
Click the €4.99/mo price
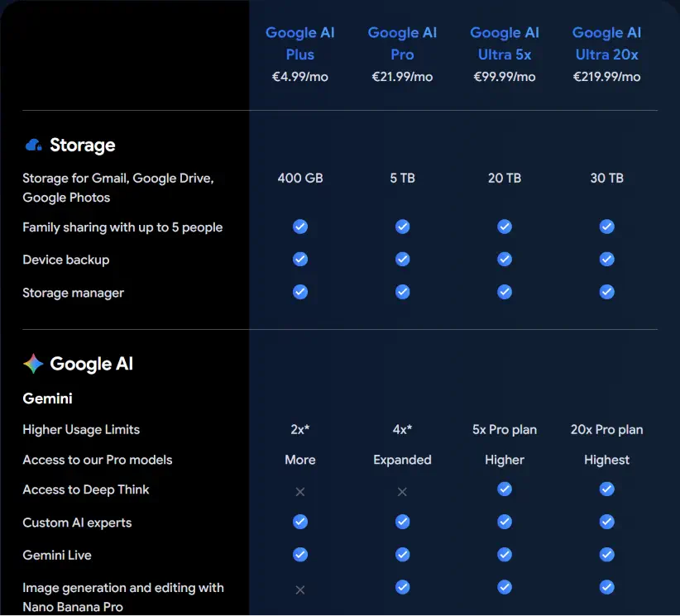pyautogui.click(x=300, y=77)
